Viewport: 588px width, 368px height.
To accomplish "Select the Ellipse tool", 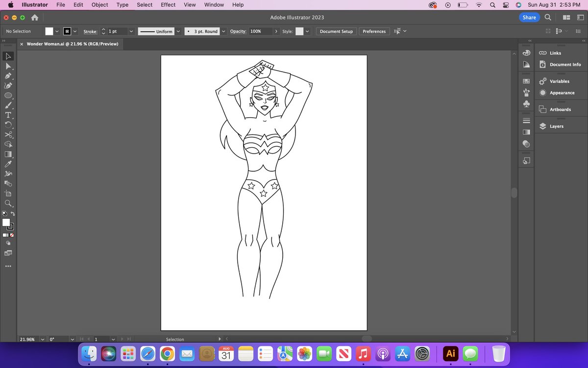I will point(8,96).
